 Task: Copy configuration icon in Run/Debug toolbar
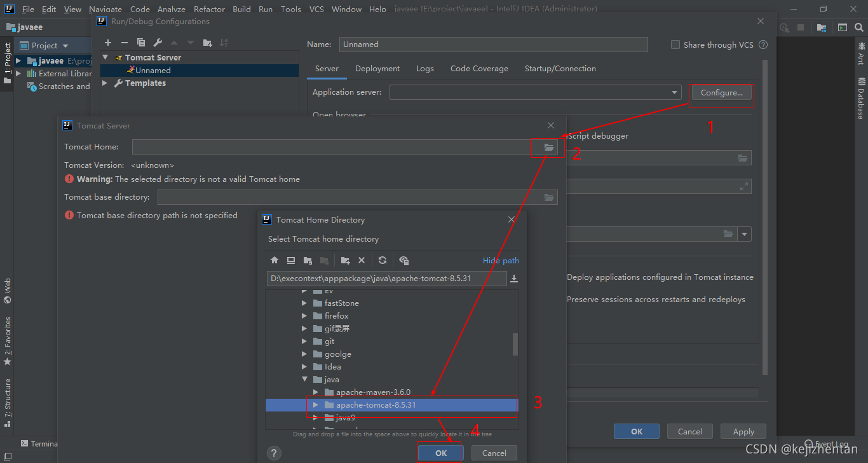141,43
